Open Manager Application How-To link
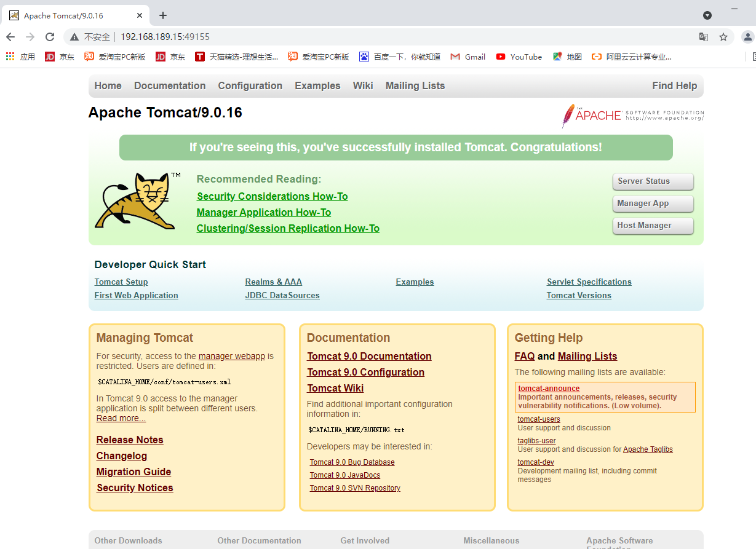Screen dimensions: 756x549 (x=264, y=213)
